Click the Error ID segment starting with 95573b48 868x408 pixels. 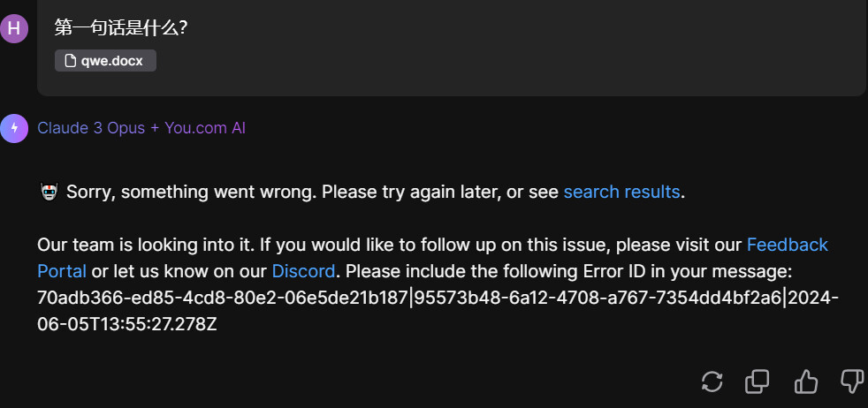(x=598, y=298)
